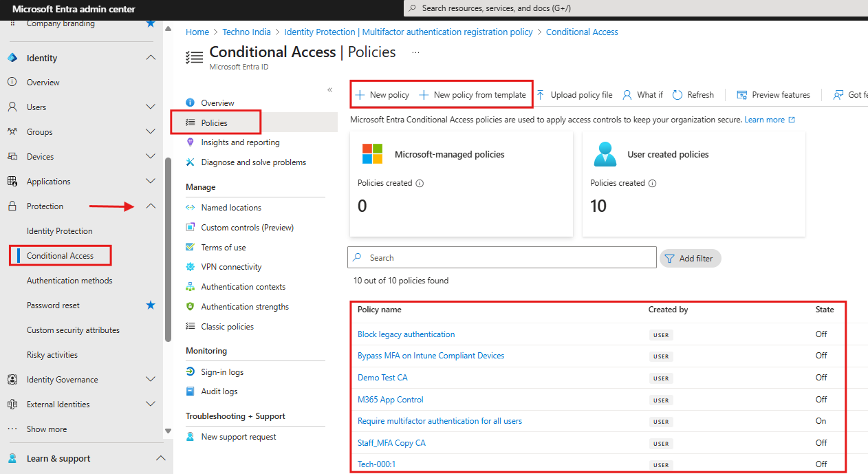The width and height of the screenshot is (868, 474).
Task: Toggle the favorite star on Password reset
Action: [150, 305]
